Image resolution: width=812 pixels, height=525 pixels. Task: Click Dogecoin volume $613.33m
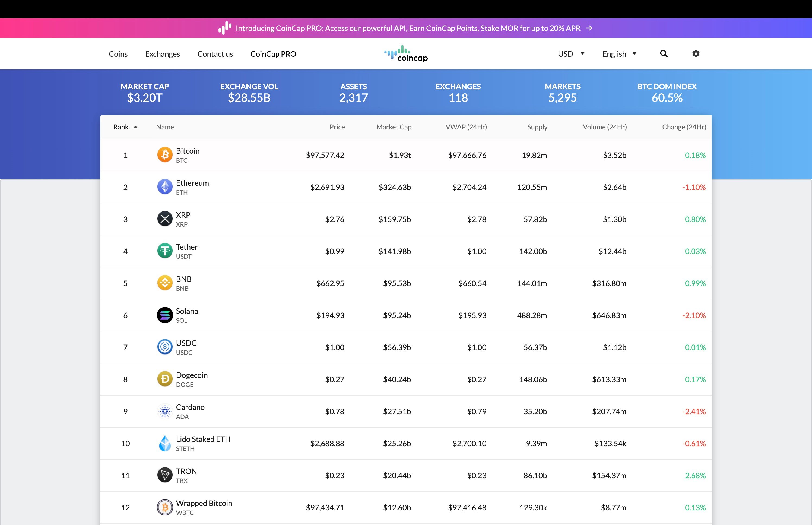click(x=609, y=379)
